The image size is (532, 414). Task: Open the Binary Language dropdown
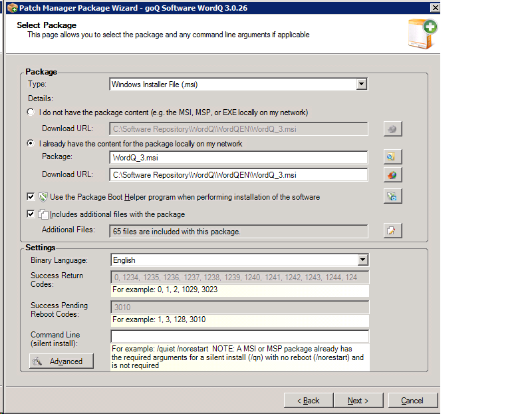[362, 260]
